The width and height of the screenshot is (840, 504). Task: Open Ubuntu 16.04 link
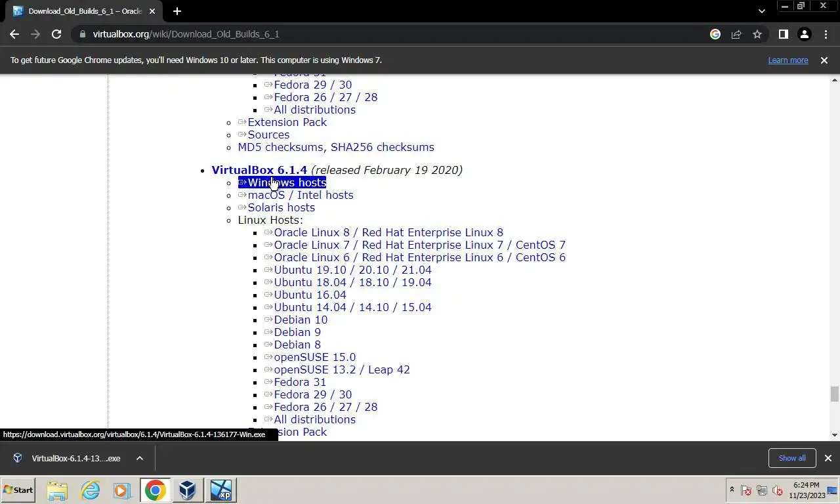coord(305,295)
